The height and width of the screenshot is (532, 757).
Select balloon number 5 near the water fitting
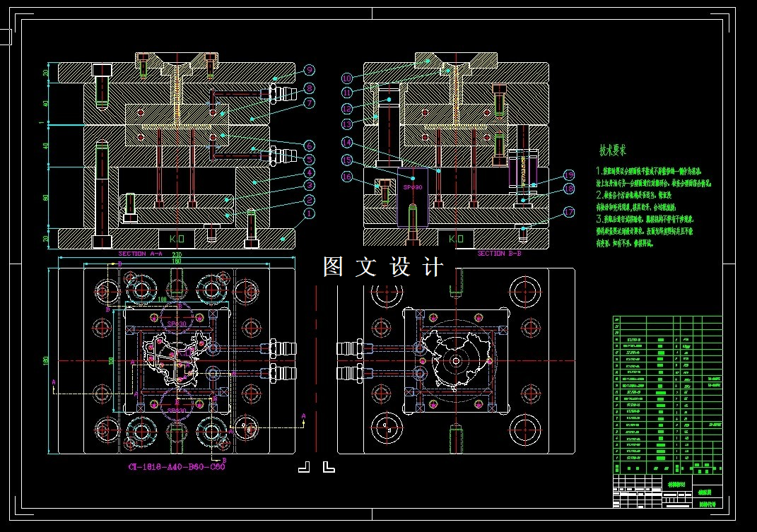click(310, 159)
